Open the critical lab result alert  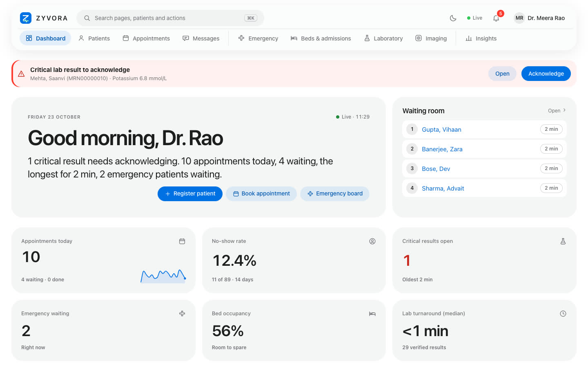(502, 74)
